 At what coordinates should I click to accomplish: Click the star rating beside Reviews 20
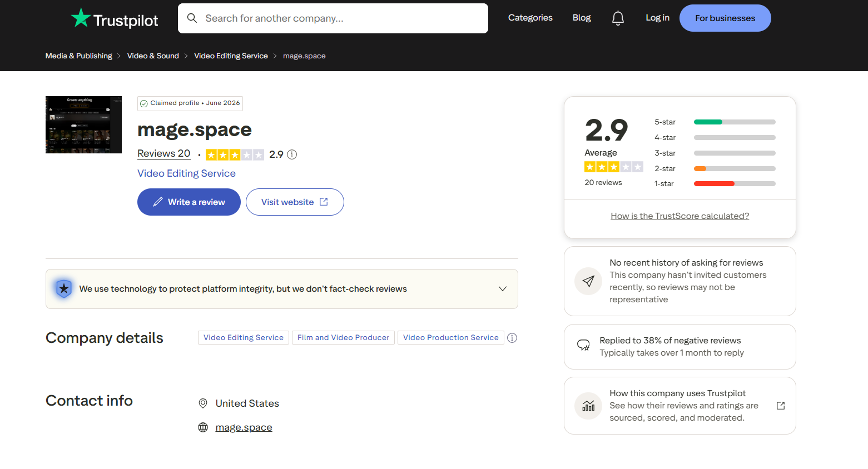point(235,155)
